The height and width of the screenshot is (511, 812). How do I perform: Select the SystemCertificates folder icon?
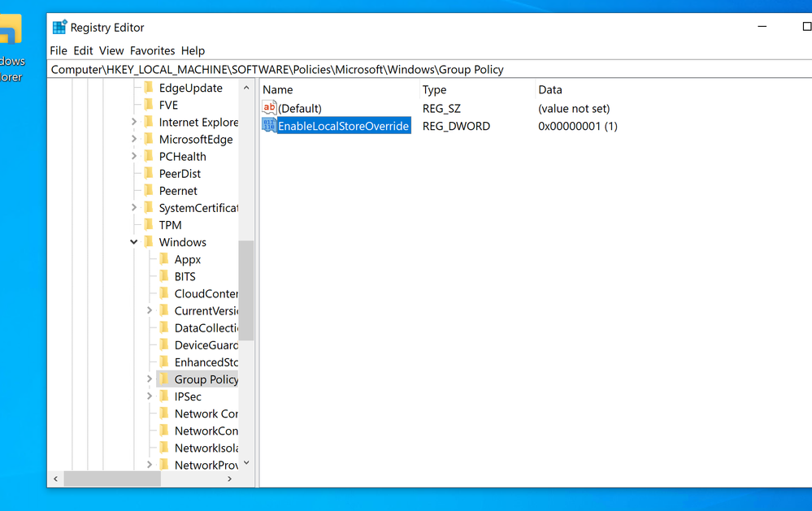[x=149, y=207]
